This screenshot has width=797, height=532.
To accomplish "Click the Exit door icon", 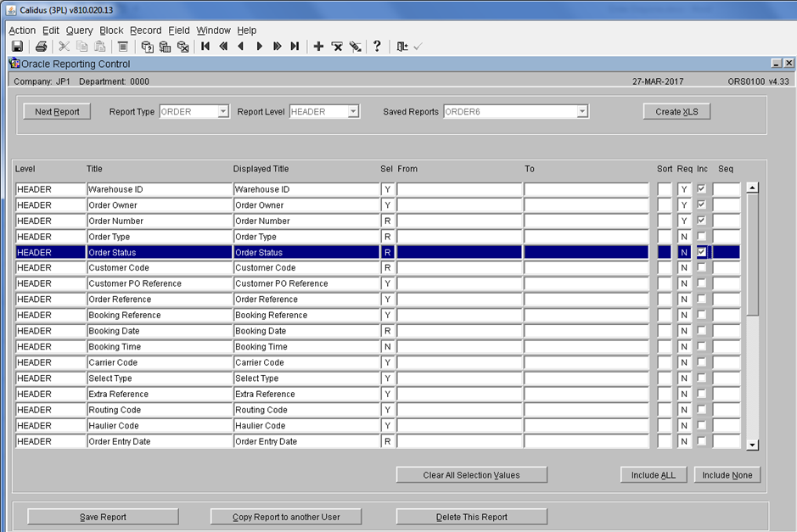I will (x=402, y=47).
